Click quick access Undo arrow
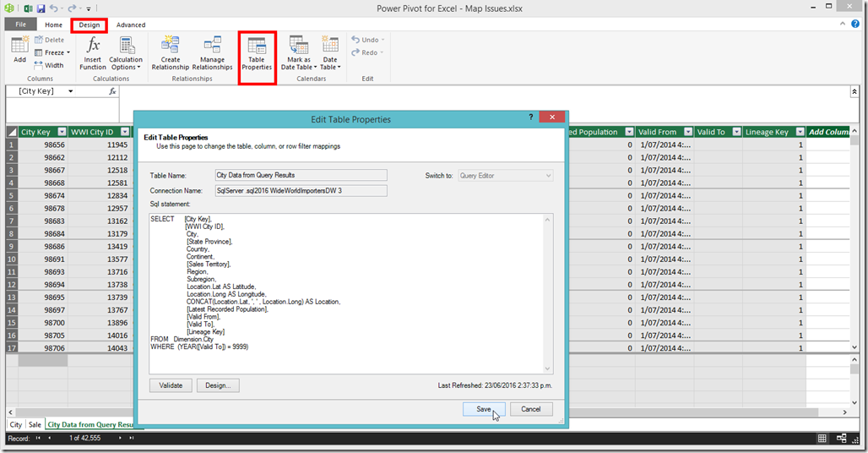The width and height of the screenshot is (868, 453). pyautogui.click(x=54, y=8)
